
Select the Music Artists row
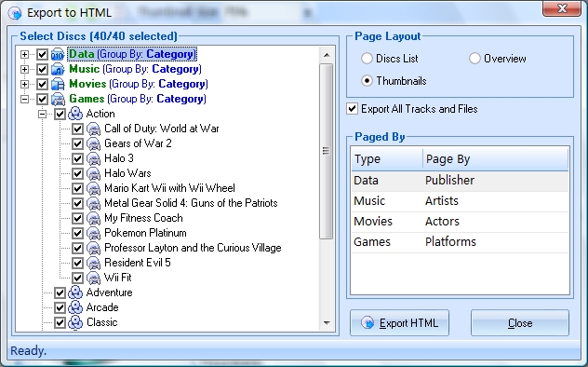coord(461,201)
